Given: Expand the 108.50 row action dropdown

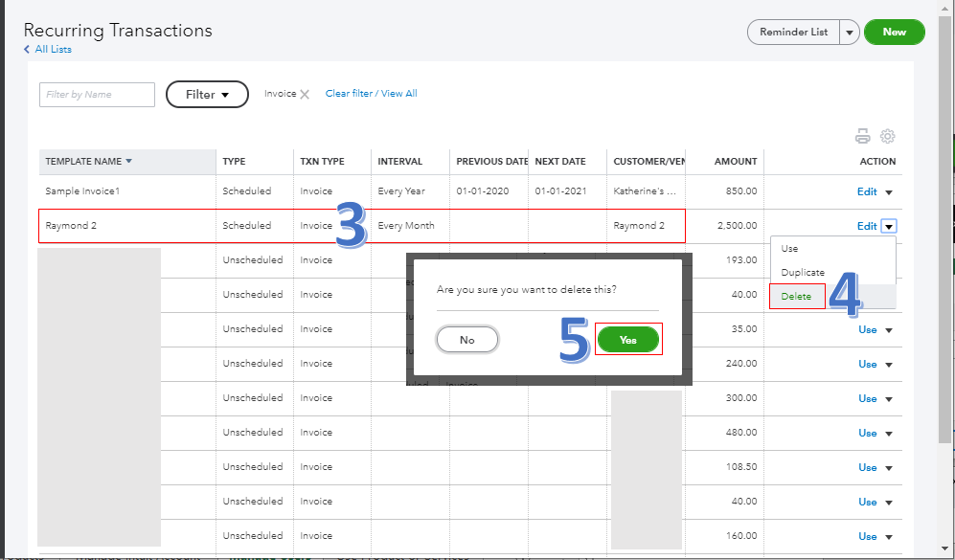Looking at the screenshot, I should click(889, 468).
